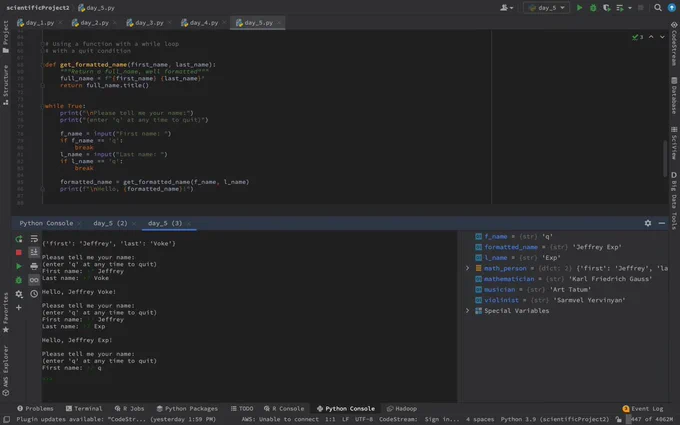This screenshot has width=680, height=425.
Task: Switch to the day_2.py editor tab
Action: [x=94, y=23]
